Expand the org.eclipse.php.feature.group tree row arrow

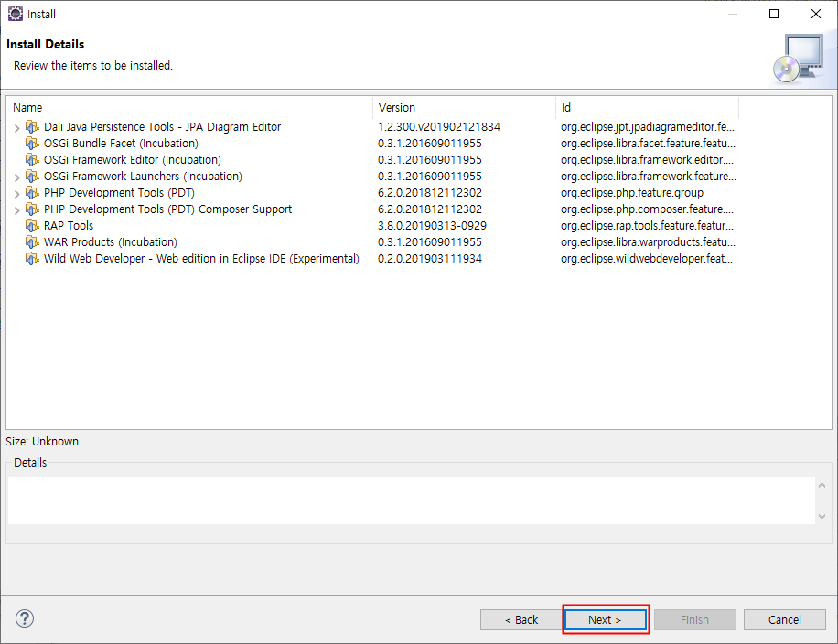point(16,194)
